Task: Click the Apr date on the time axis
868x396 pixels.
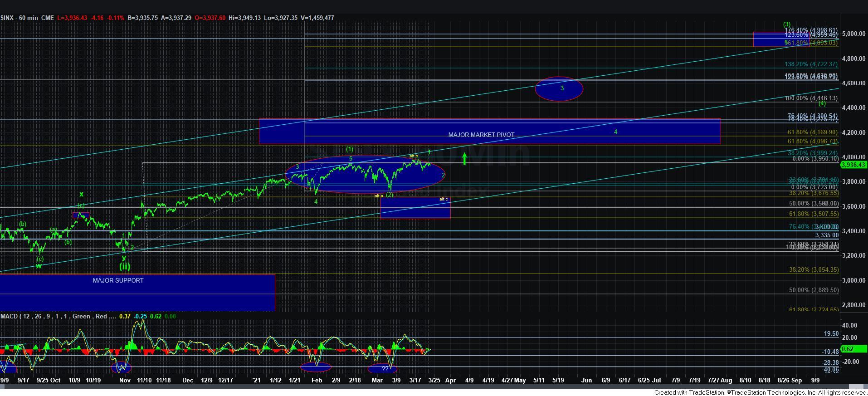Action: pyautogui.click(x=450, y=380)
